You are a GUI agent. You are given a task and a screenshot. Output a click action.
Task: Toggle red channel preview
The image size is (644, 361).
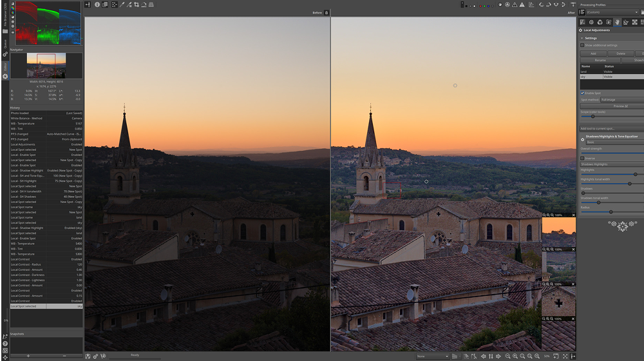(x=480, y=6)
